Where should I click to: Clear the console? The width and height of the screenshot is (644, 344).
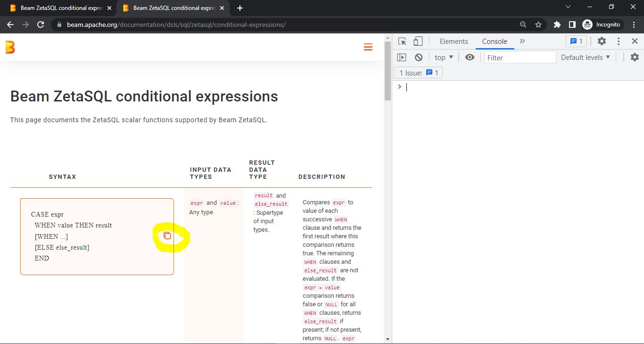click(x=419, y=58)
